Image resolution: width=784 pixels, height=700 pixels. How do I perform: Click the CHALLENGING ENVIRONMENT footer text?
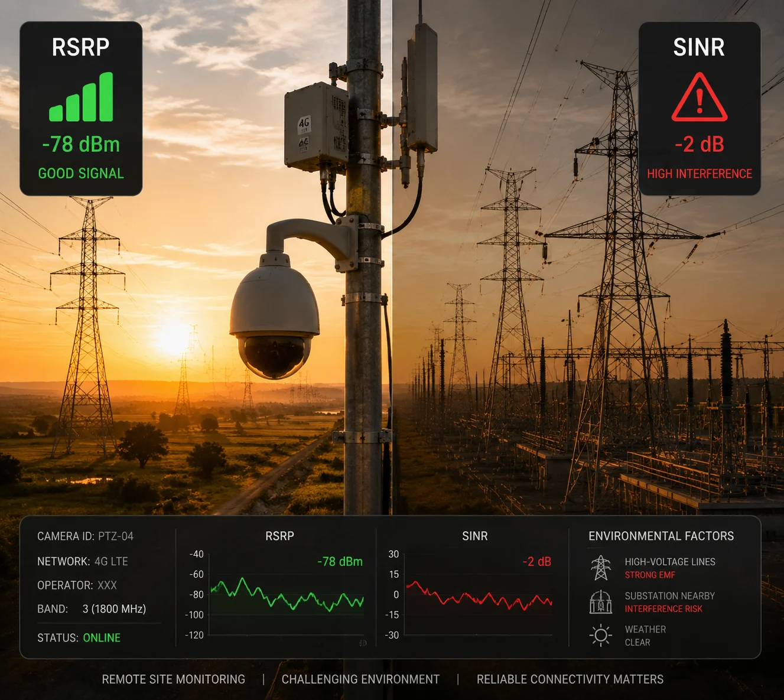(360, 679)
